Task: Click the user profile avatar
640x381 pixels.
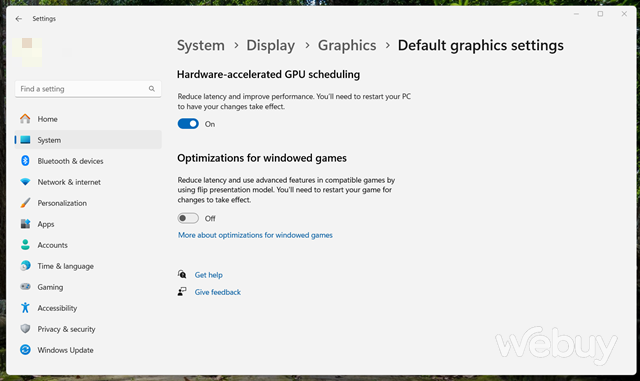Action: coord(27,52)
